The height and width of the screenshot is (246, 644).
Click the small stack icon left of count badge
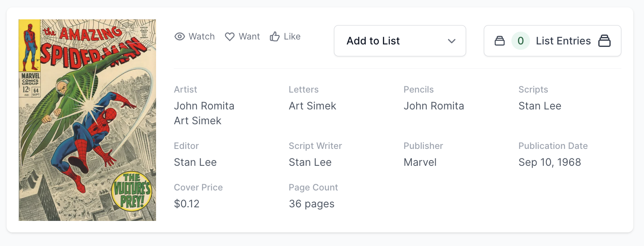click(499, 41)
